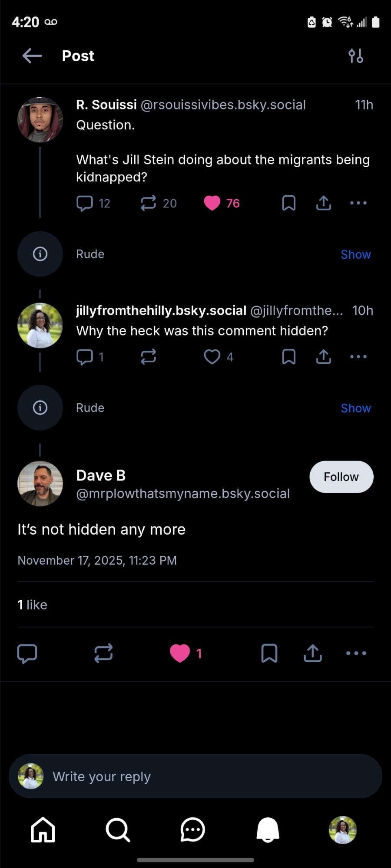Repost R. Souissi's Jill Stein question
This screenshot has width=391, height=868.
point(149,203)
